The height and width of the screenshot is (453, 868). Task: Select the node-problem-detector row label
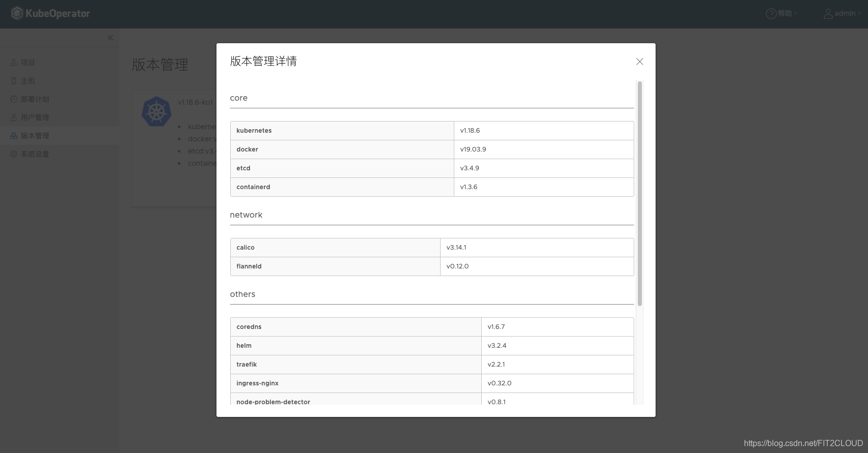(x=273, y=402)
